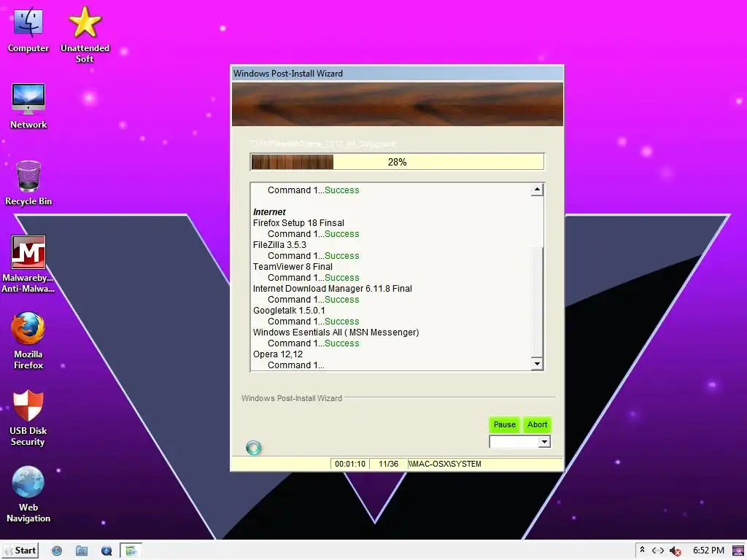
Task: Click the 6:52 PM clock
Action: coord(708,551)
